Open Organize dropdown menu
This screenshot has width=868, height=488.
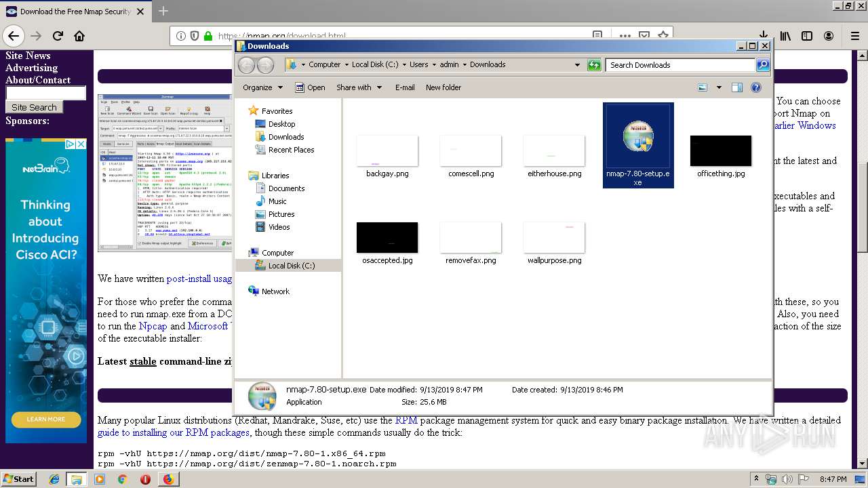click(x=262, y=87)
